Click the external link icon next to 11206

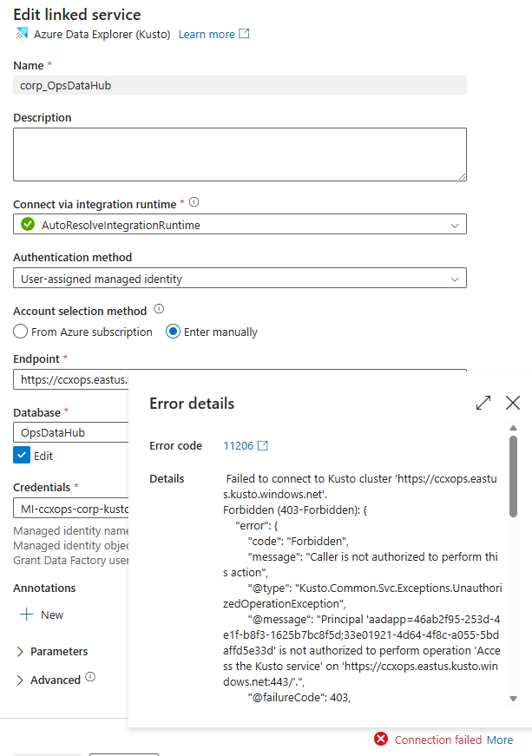263,445
